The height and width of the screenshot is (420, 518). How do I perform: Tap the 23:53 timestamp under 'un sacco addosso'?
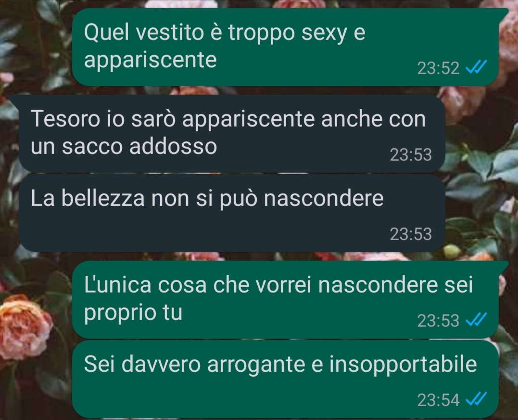(x=411, y=154)
